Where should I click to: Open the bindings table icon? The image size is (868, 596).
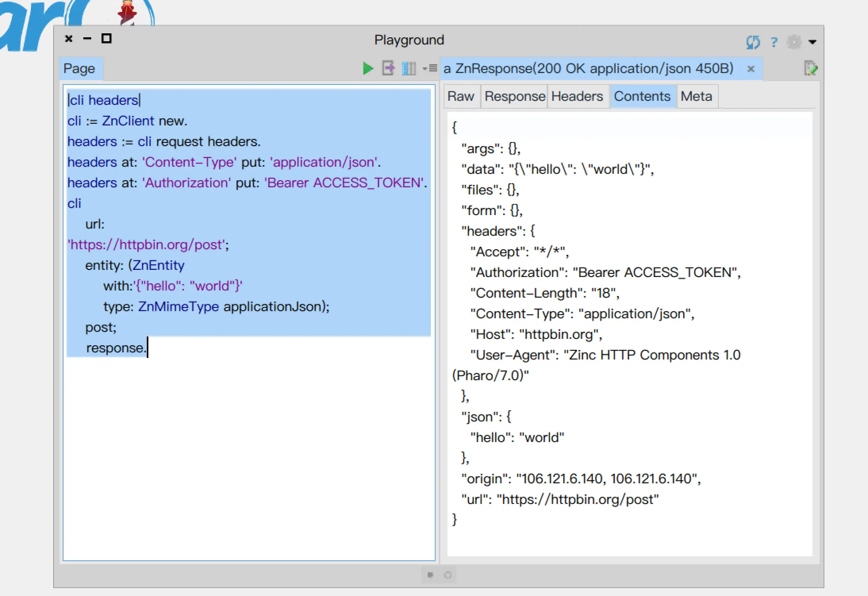pos(409,69)
